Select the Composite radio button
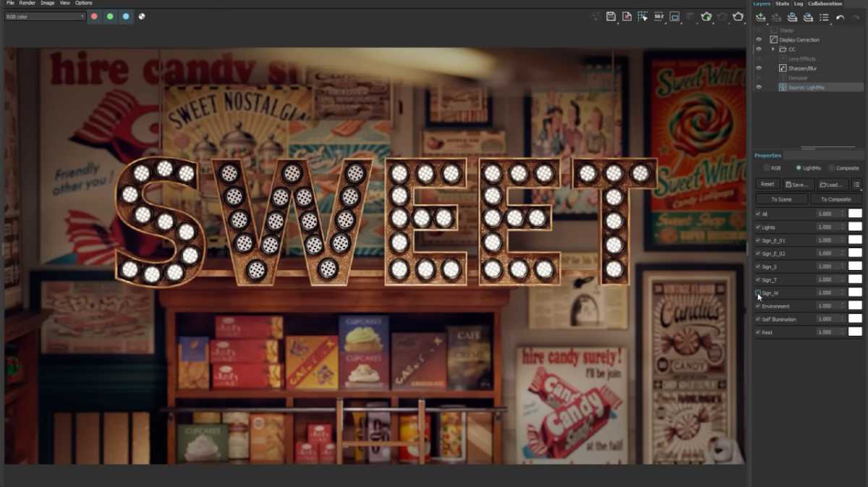Viewport: 868px width, 487px height. 832,168
